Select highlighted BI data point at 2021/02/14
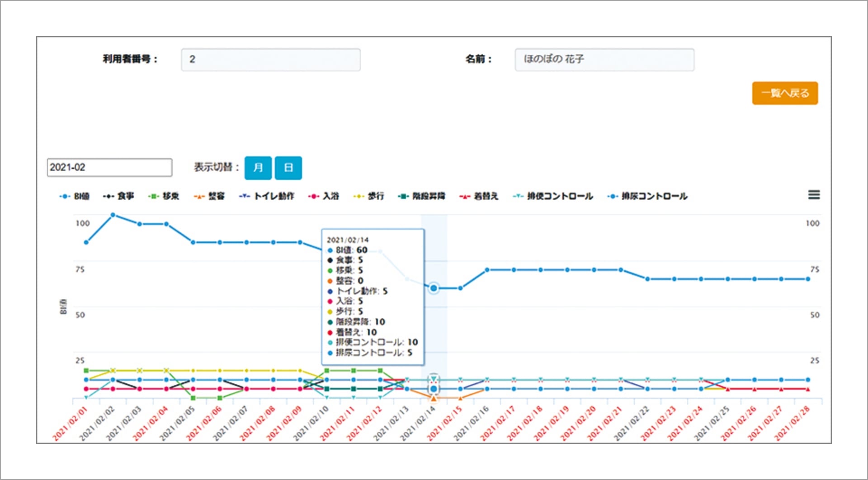The height and width of the screenshot is (480, 868). (434, 288)
